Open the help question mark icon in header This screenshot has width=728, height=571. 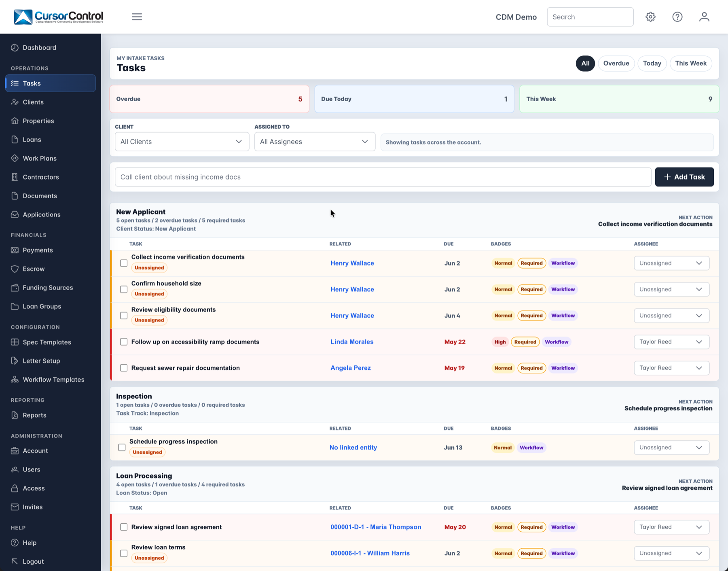tap(677, 17)
